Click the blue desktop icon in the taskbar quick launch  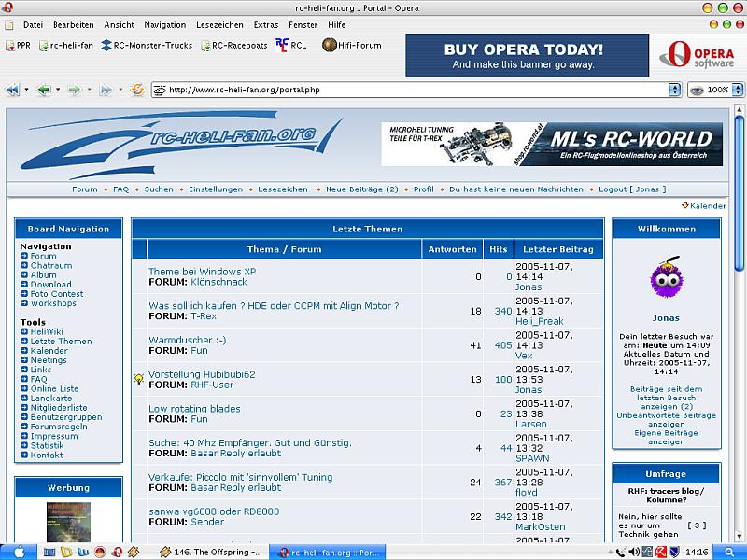(49, 553)
